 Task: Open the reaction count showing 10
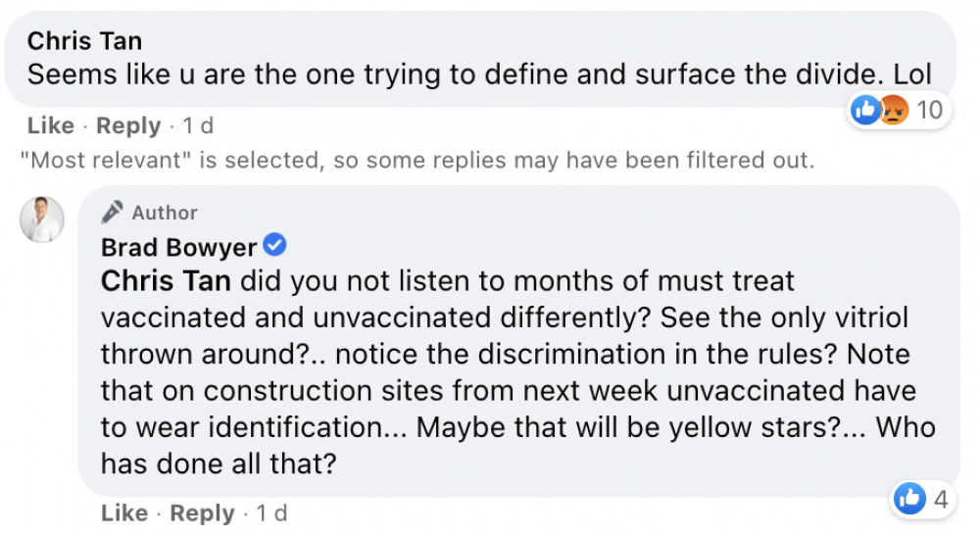click(x=929, y=111)
